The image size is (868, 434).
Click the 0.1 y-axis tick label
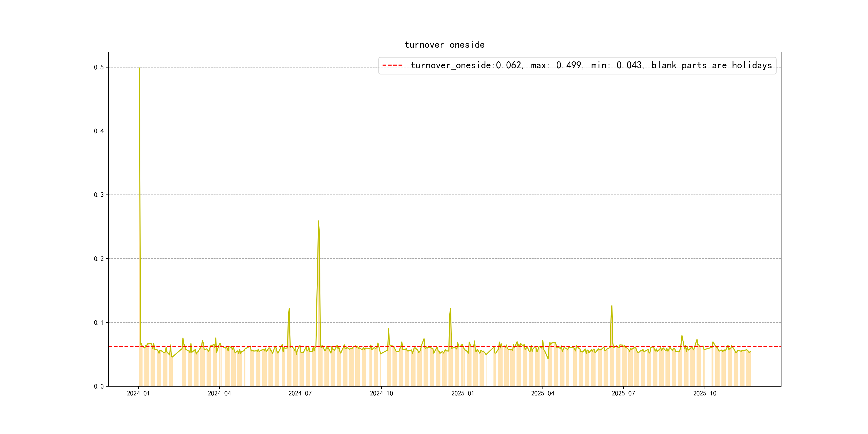click(99, 323)
